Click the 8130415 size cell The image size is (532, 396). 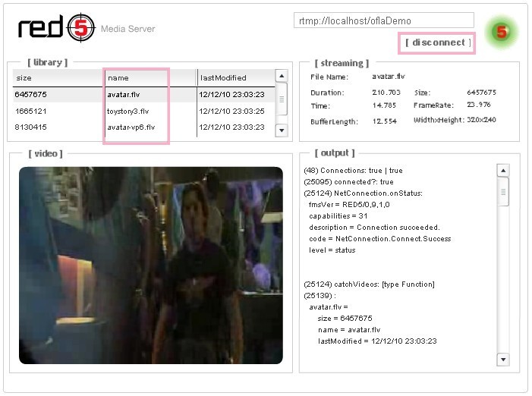pos(30,127)
